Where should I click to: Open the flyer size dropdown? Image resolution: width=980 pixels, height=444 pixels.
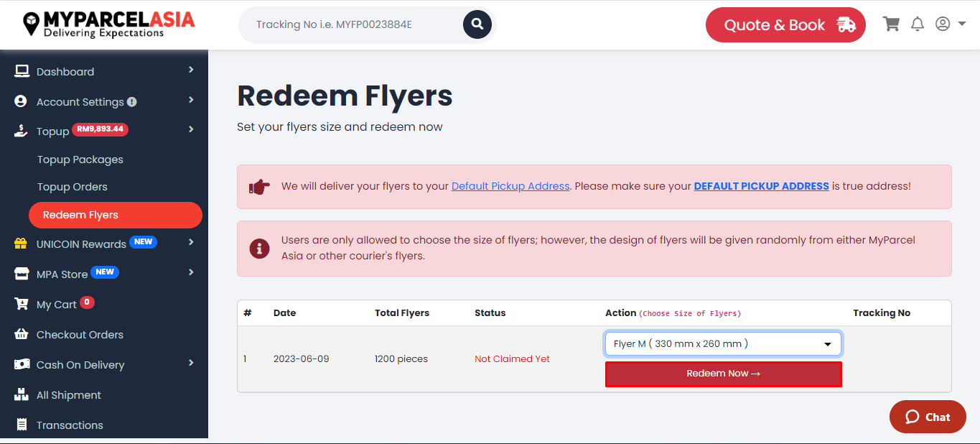point(723,343)
